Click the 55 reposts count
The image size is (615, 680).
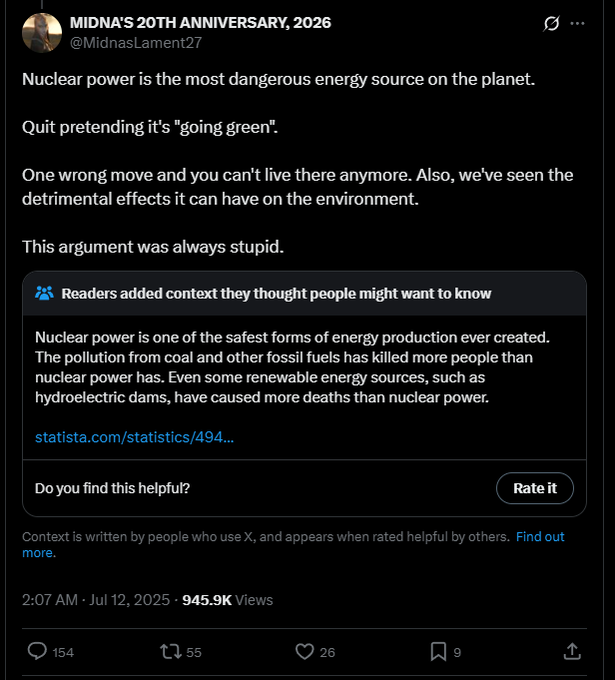pos(194,652)
